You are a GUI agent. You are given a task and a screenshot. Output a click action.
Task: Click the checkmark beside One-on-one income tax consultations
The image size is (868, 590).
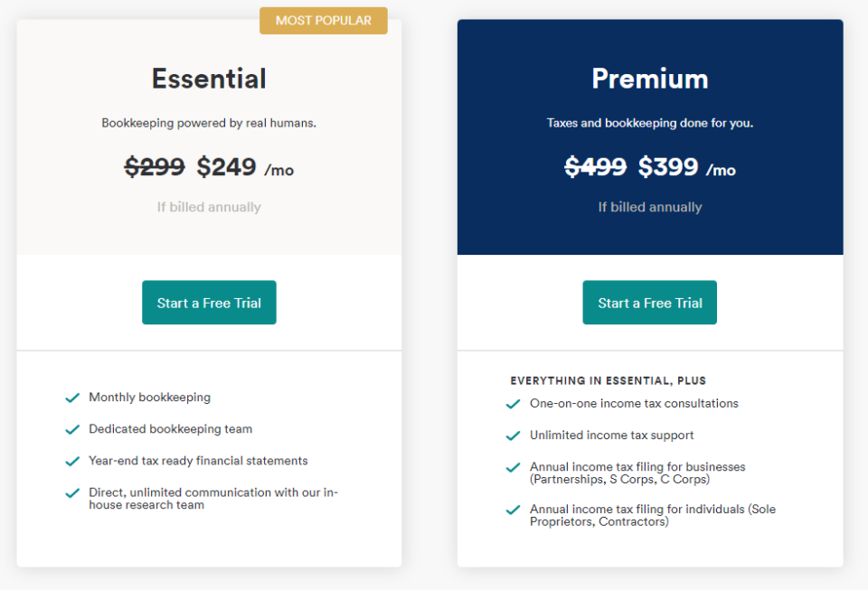pyautogui.click(x=513, y=404)
